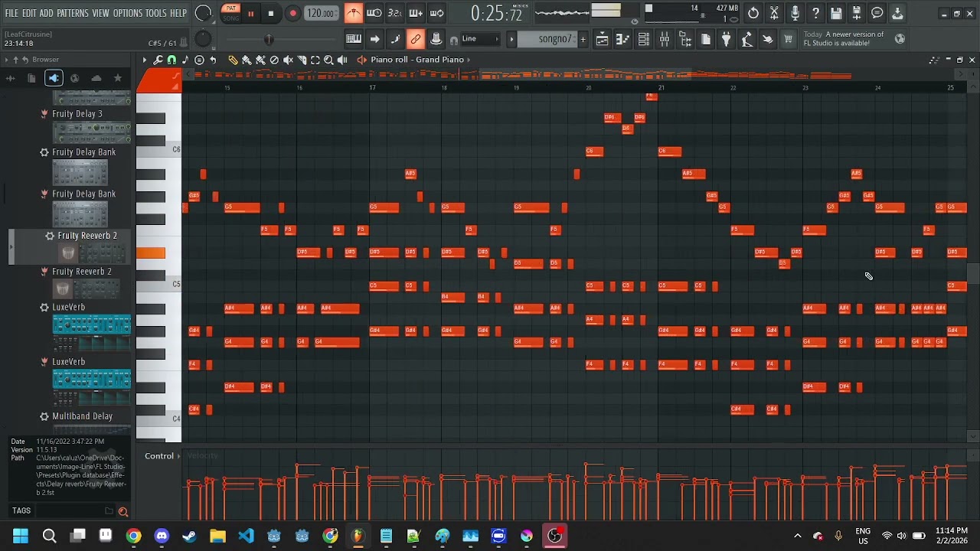Open Google Chrome from the taskbar
This screenshot has height=551, width=980.
(133, 536)
